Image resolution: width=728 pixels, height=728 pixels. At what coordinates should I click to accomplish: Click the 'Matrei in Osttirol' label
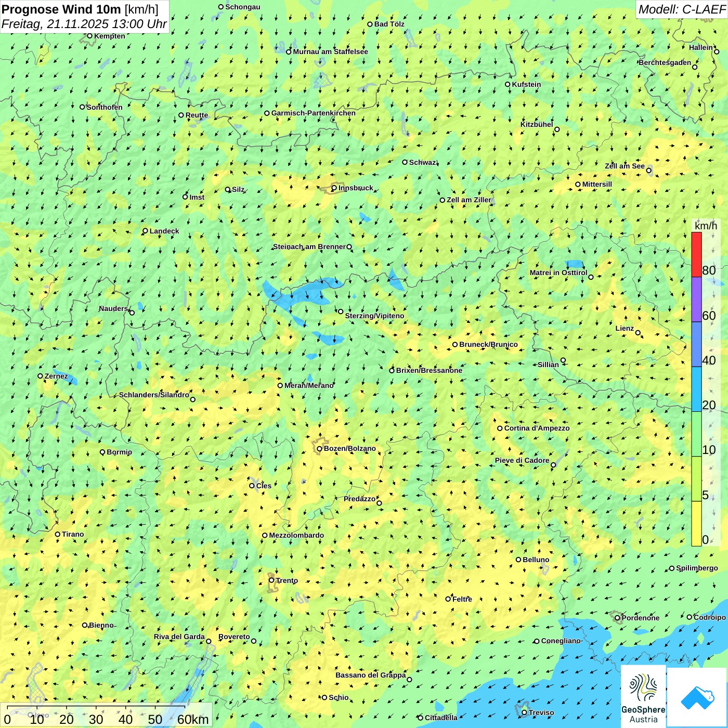coord(558,272)
